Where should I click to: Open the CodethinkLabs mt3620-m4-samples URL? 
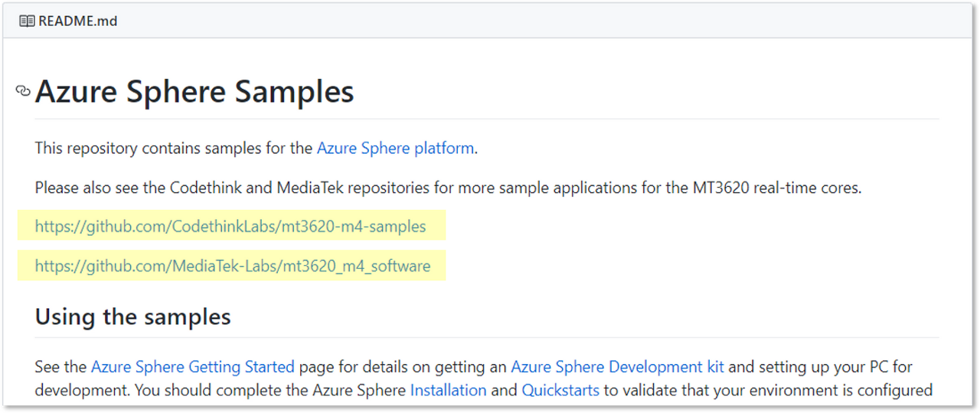230,227
